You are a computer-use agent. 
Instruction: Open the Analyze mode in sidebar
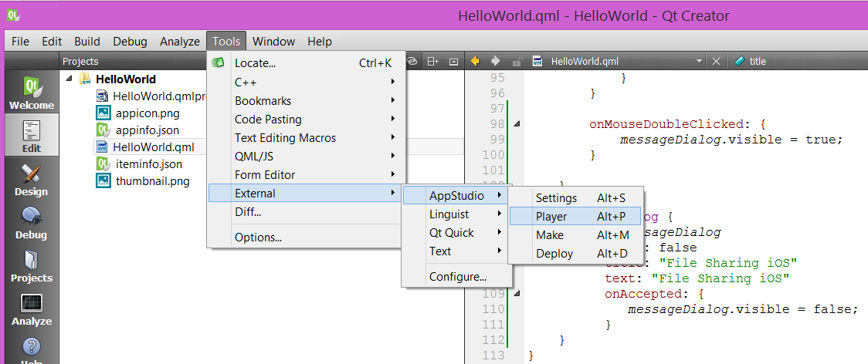32,308
